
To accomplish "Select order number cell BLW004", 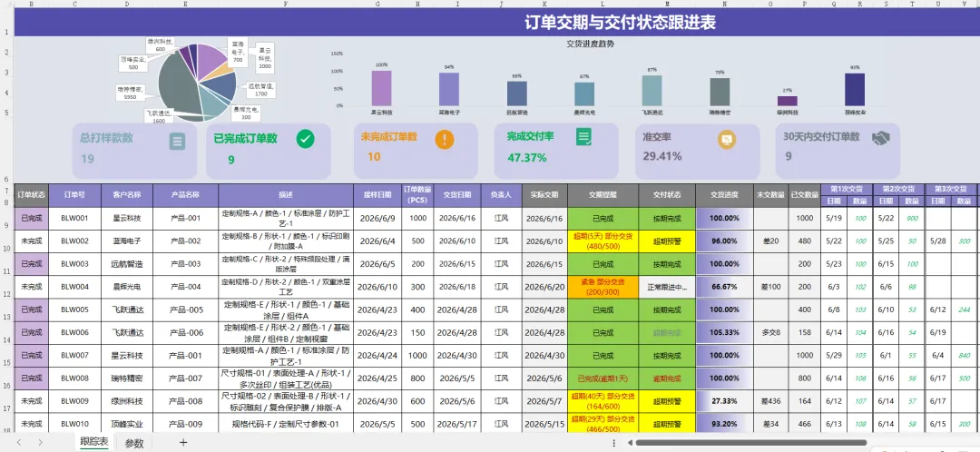I will [75, 287].
